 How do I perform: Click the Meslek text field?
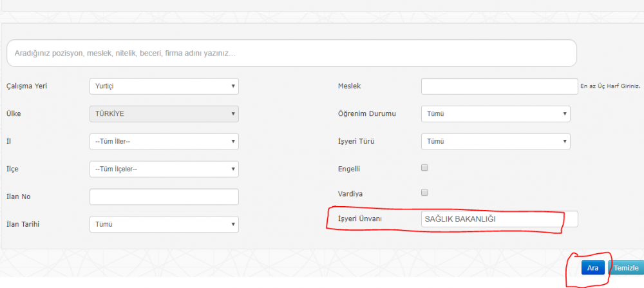(500, 86)
